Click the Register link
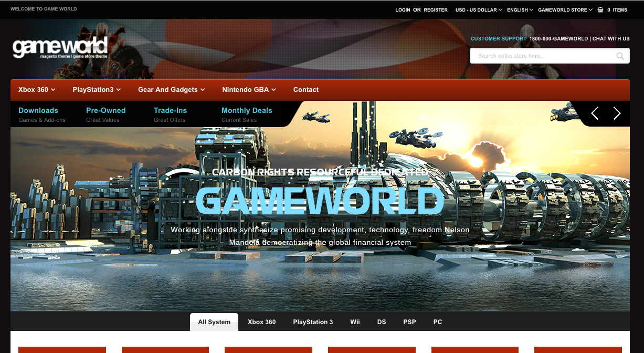Screen dimensions: 644x353 click(436, 10)
